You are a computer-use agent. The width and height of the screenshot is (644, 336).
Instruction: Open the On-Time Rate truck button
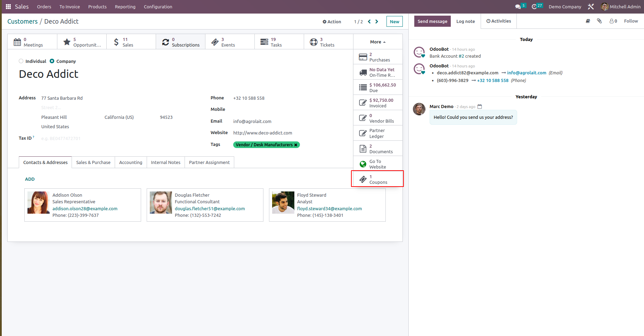[378, 72]
